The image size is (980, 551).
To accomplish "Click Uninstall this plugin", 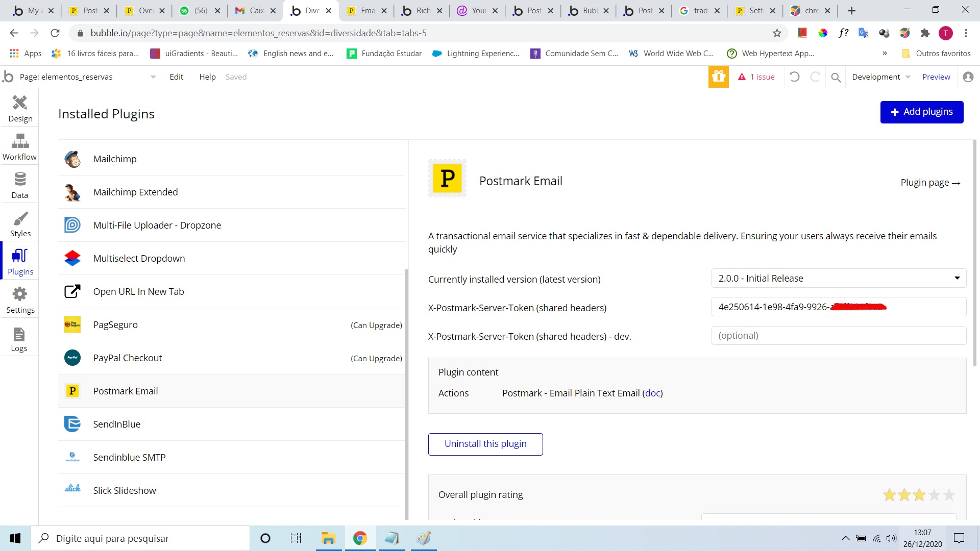I will 485,444.
